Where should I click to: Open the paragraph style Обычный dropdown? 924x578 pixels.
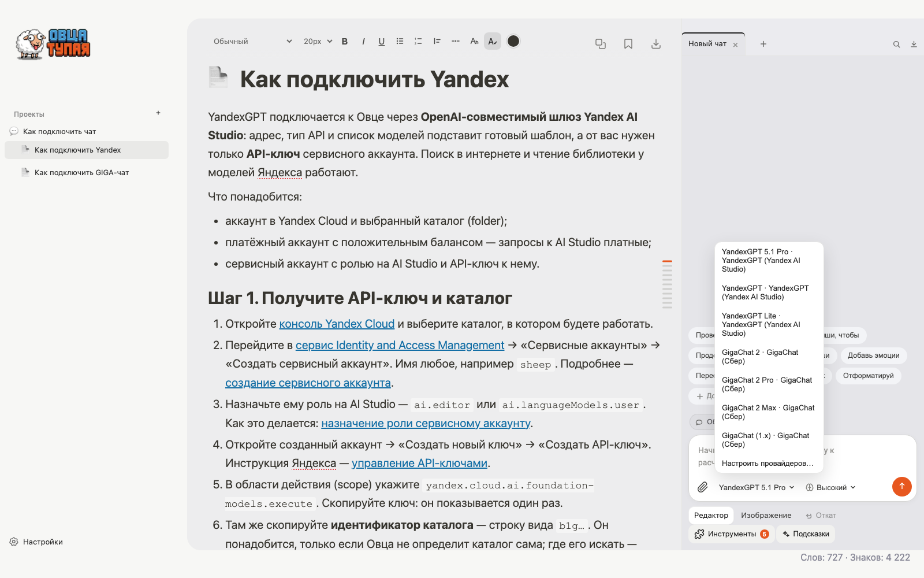click(x=252, y=42)
